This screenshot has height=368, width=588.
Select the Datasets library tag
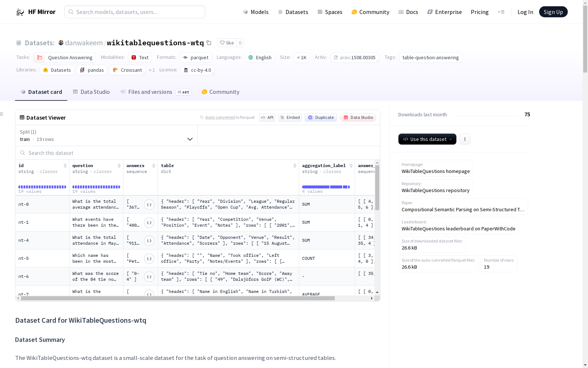click(57, 70)
